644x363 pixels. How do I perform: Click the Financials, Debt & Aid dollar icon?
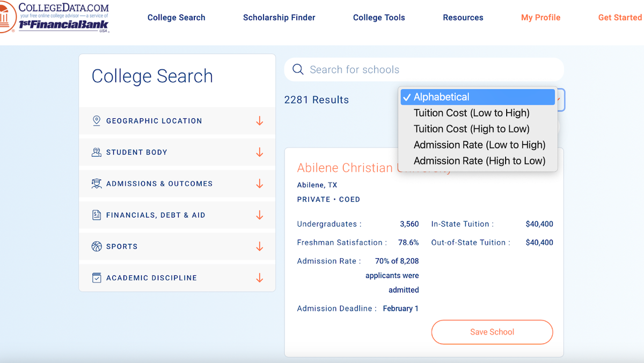pyautogui.click(x=97, y=215)
